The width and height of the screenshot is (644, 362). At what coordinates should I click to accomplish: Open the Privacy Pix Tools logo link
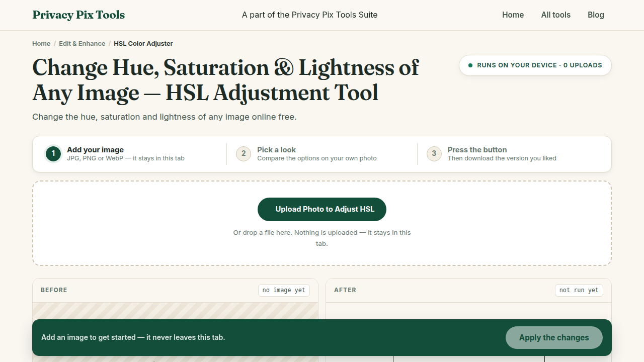click(x=78, y=15)
